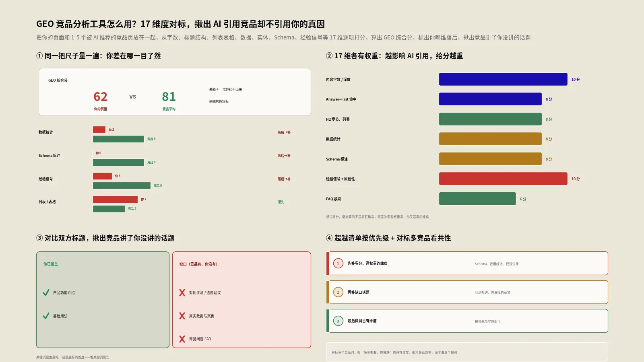This screenshot has height=362, width=644.
Task: Click the green H2 章节、列表 weight bar
Action: point(490,119)
